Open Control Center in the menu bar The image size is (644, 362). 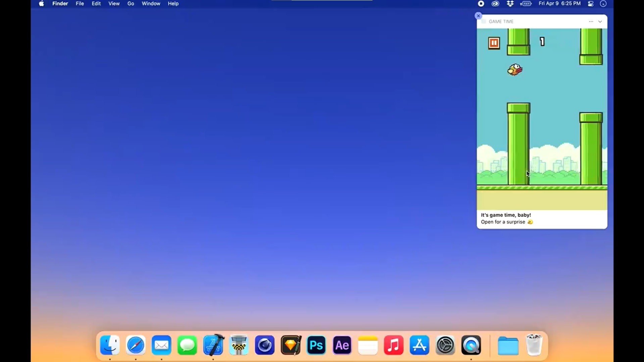(x=591, y=4)
